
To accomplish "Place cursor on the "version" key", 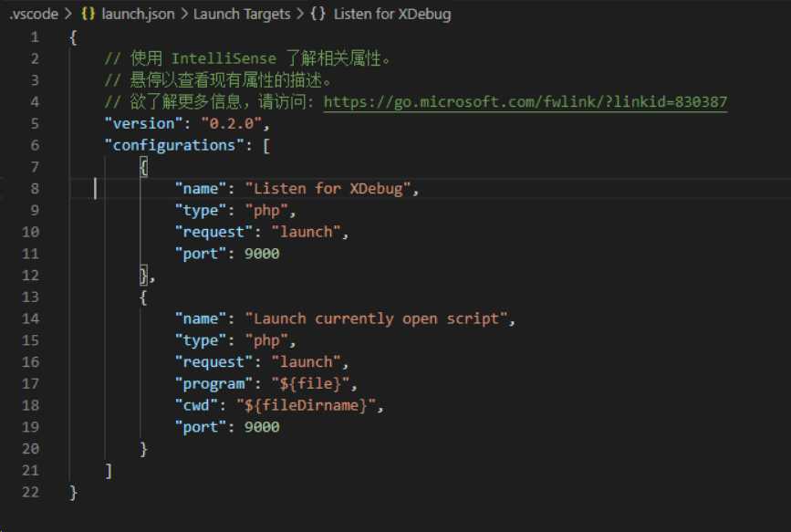I will point(144,124).
